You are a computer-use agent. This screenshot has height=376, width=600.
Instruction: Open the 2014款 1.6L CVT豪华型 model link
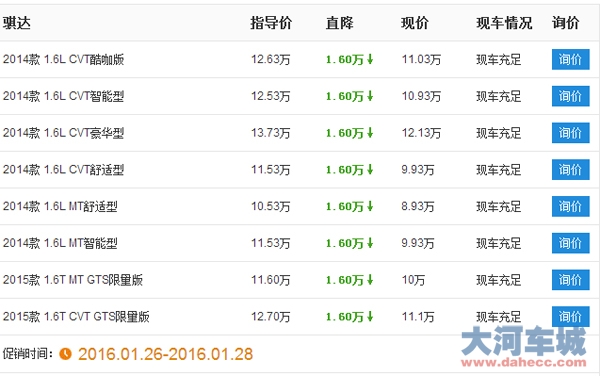(x=64, y=133)
